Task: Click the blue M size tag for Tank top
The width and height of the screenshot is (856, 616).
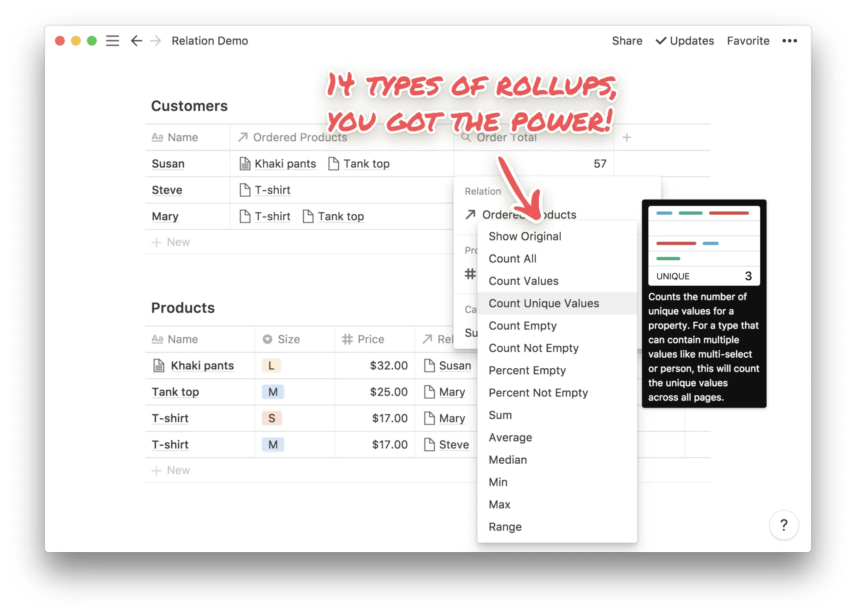Action: coord(273,392)
